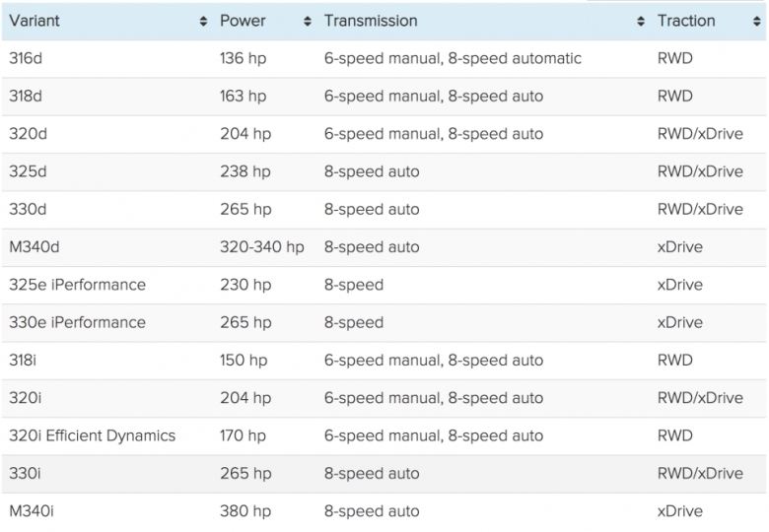This screenshot has width=769, height=532.
Task: Click the Traction header text
Action: pyautogui.click(x=686, y=21)
